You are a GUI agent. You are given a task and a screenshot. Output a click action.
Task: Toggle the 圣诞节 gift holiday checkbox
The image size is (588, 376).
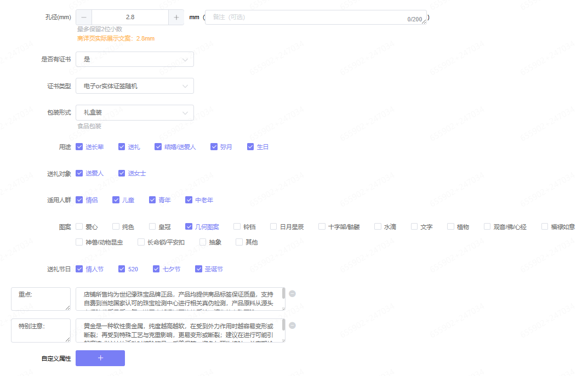(199, 269)
